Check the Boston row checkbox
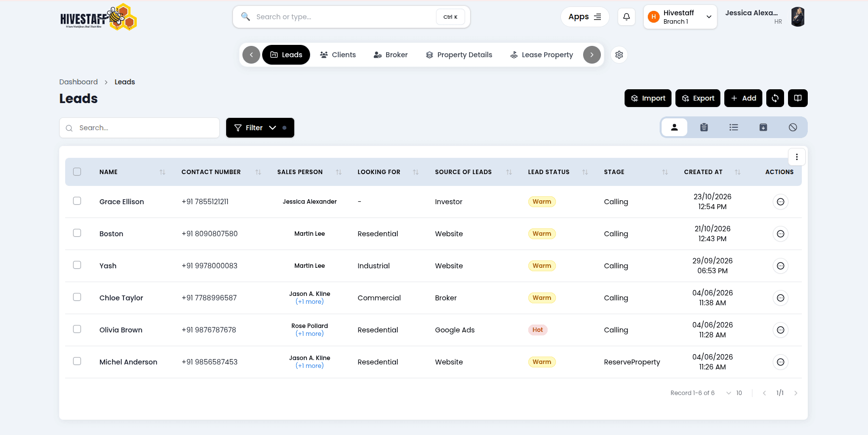 [77, 233]
